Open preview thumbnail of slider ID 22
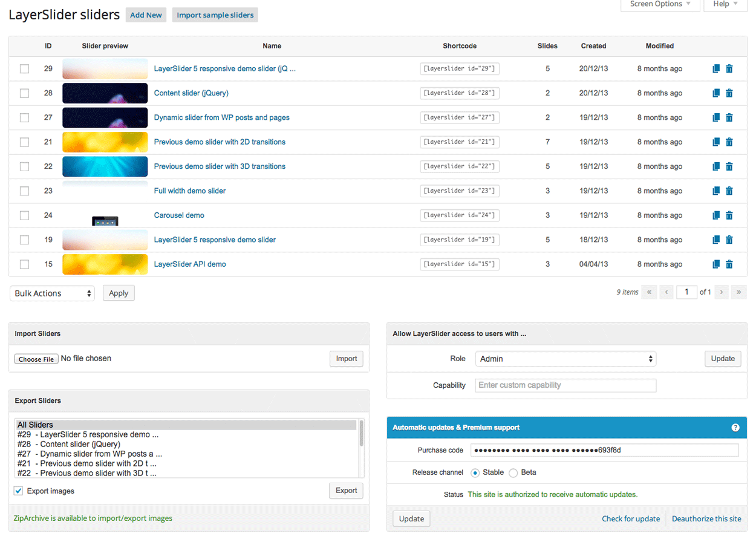 coord(105,166)
